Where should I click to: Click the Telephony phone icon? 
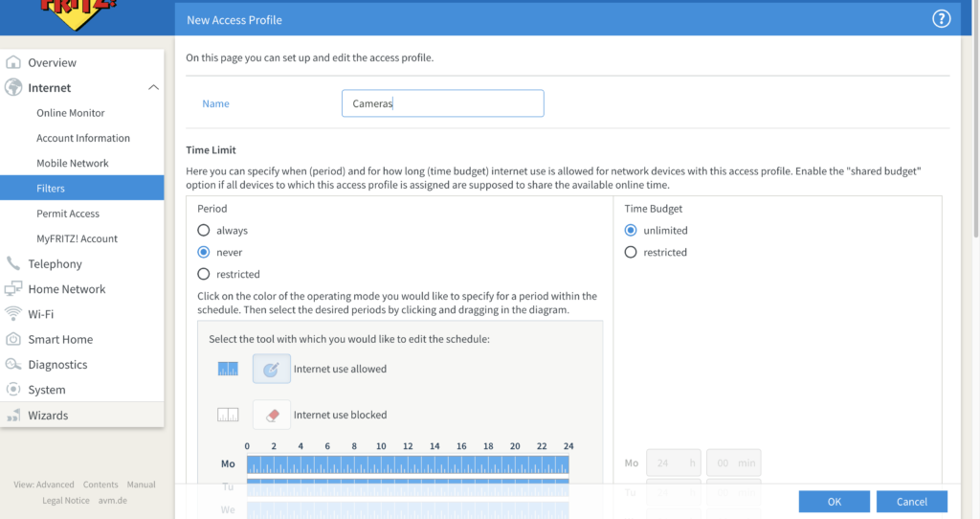tap(13, 264)
